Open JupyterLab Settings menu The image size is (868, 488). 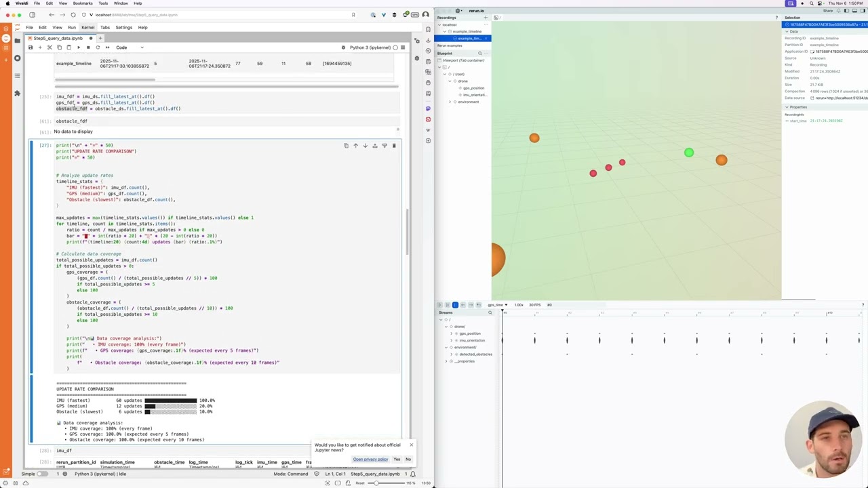point(123,27)
